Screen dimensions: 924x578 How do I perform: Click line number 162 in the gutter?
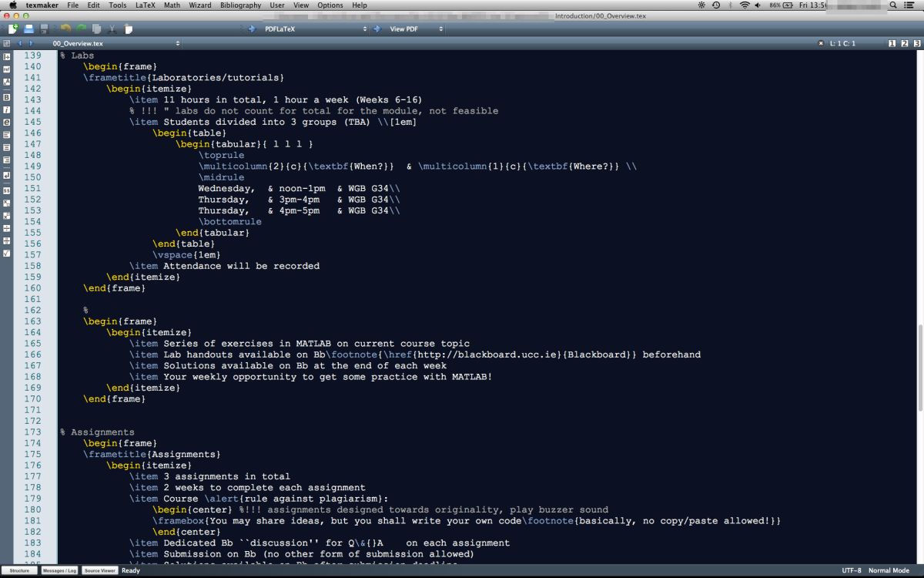[32, 310]
